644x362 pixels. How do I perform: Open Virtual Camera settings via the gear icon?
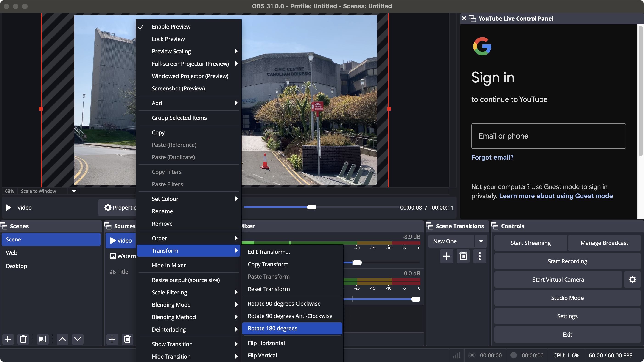point(632,279)
